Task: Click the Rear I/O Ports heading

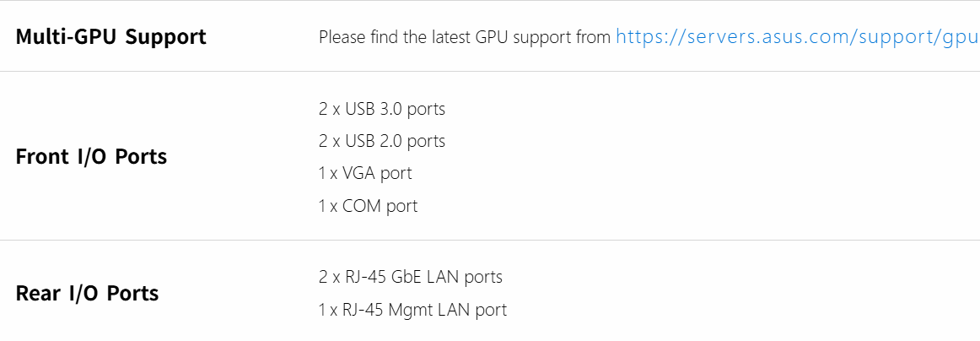Action: pos(87,294)
